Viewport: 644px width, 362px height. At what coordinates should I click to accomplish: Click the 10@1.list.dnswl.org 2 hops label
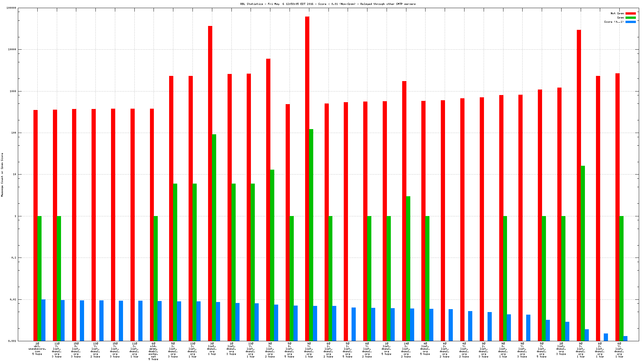(x=406, y=350)
